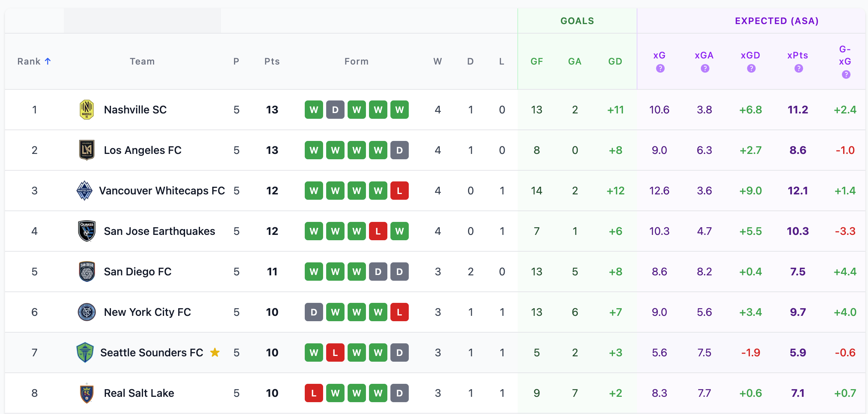868x414 pixels.
Task: Open the xG help question mark
Action: (x=660, y=68)
